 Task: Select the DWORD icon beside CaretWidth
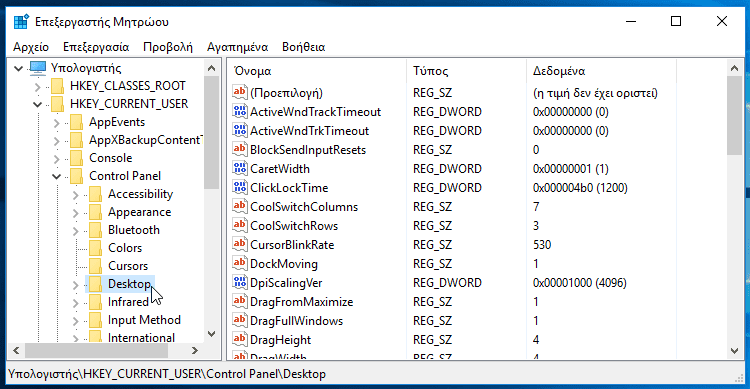click(x=240, y=168)
